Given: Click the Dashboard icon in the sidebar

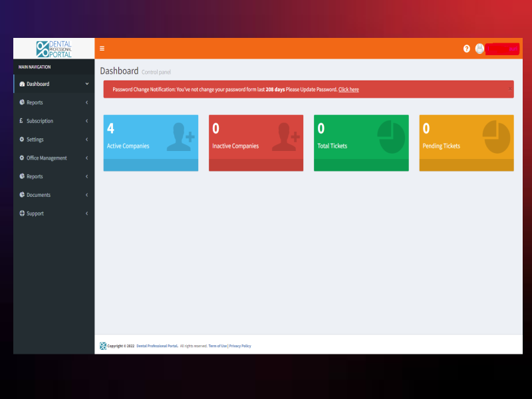Looking at the screenshot, I should click(22, 84).
